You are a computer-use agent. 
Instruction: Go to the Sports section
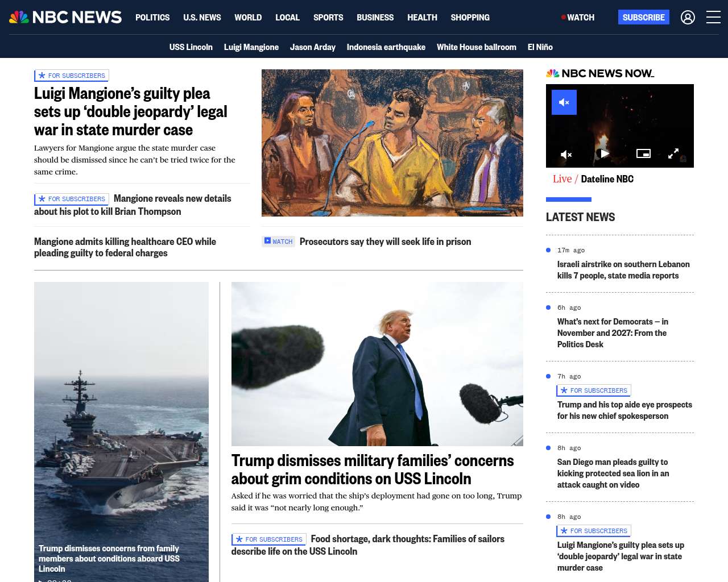point(328,18)
